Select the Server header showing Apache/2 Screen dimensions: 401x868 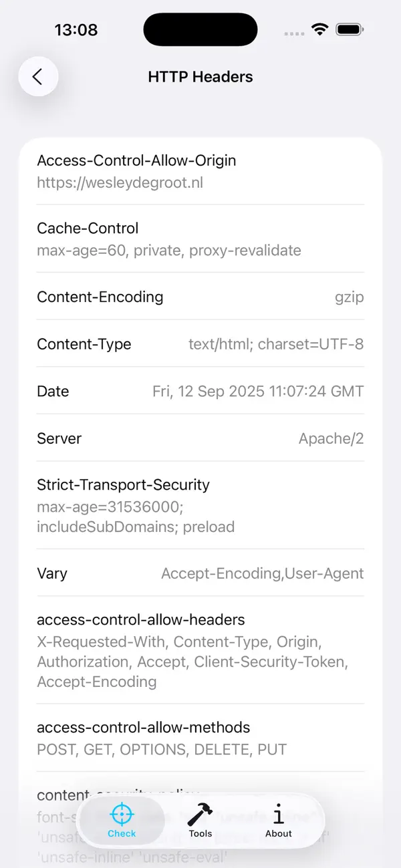[x=200, y=438]
